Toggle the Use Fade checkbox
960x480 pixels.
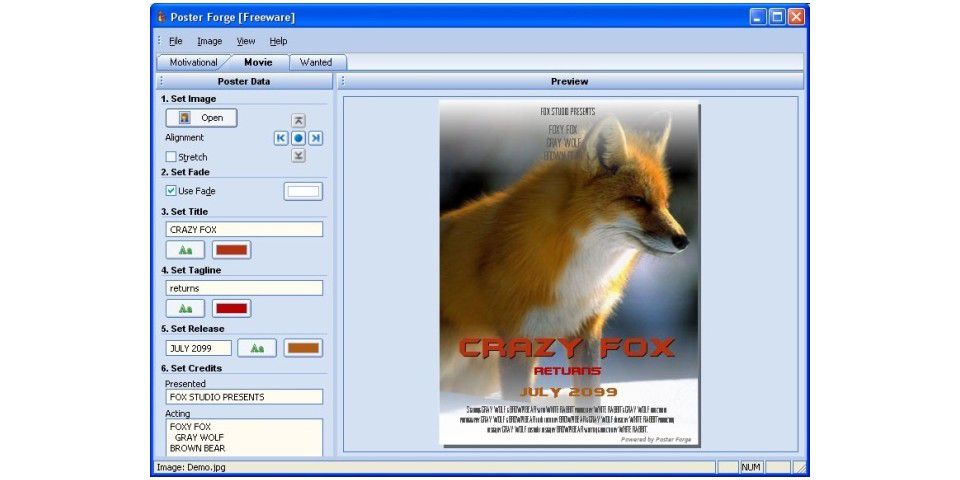click(171, 191)
